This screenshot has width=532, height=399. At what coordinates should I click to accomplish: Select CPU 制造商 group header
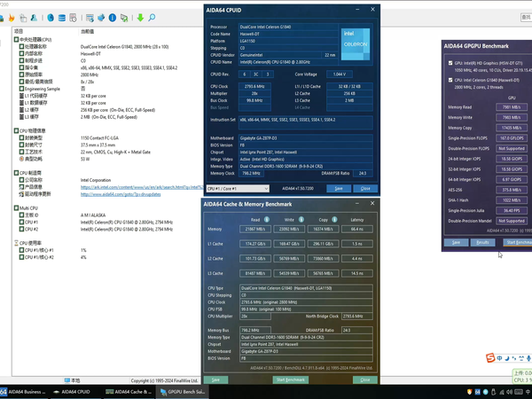(x=27, y=173)
